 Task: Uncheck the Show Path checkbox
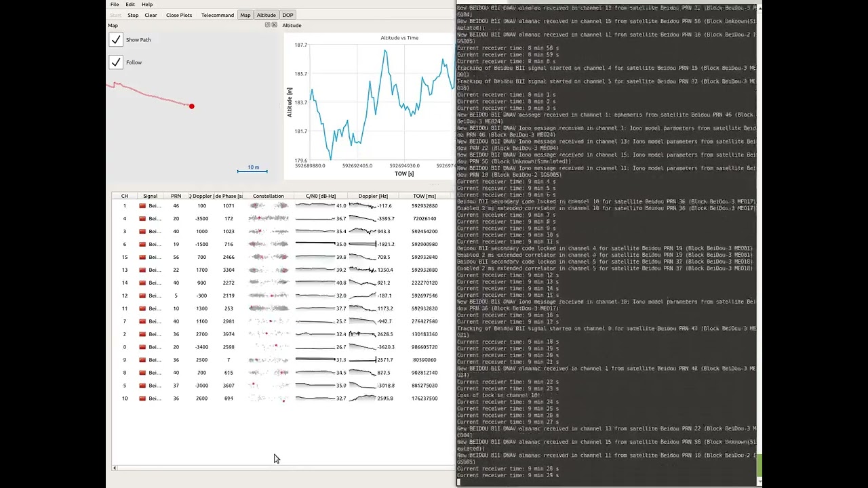[116, 40]
